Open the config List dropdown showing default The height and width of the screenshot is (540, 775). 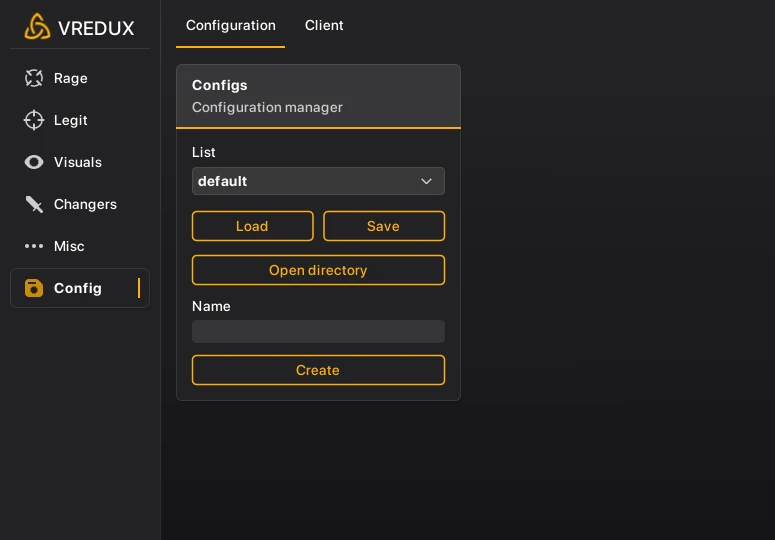[305, 181]
